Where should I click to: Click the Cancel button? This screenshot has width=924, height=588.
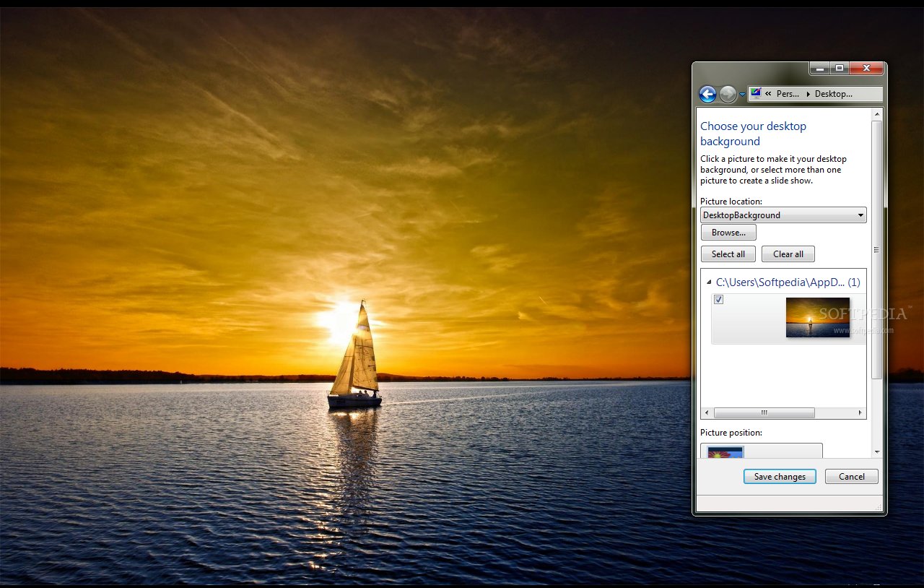coord(852,477)
